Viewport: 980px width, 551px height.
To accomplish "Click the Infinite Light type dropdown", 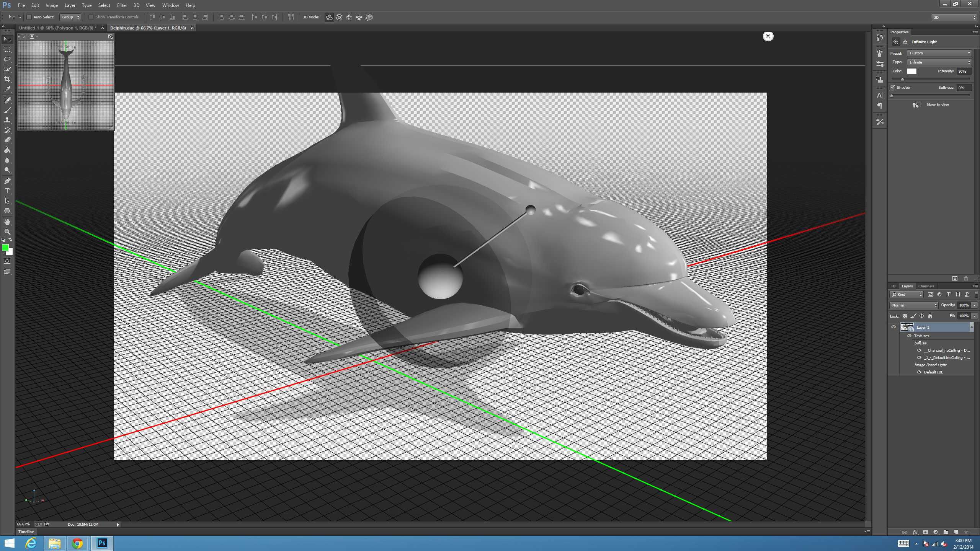I will (x=939, y=62).
